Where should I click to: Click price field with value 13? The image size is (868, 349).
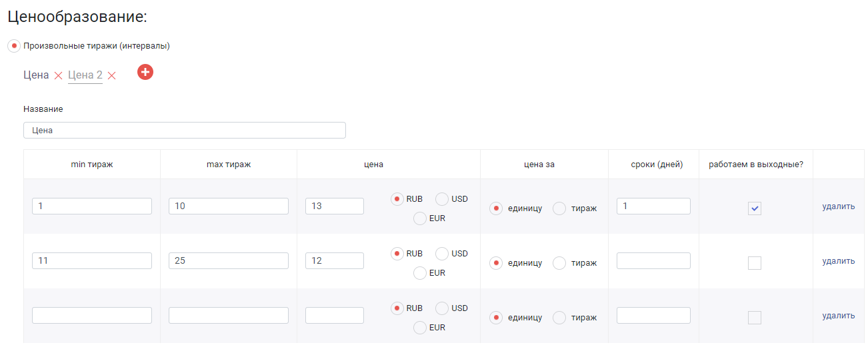pos(335,206)
